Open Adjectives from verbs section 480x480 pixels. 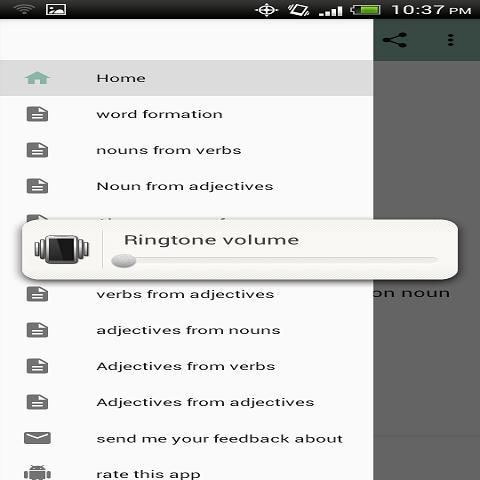coord(186,366)
